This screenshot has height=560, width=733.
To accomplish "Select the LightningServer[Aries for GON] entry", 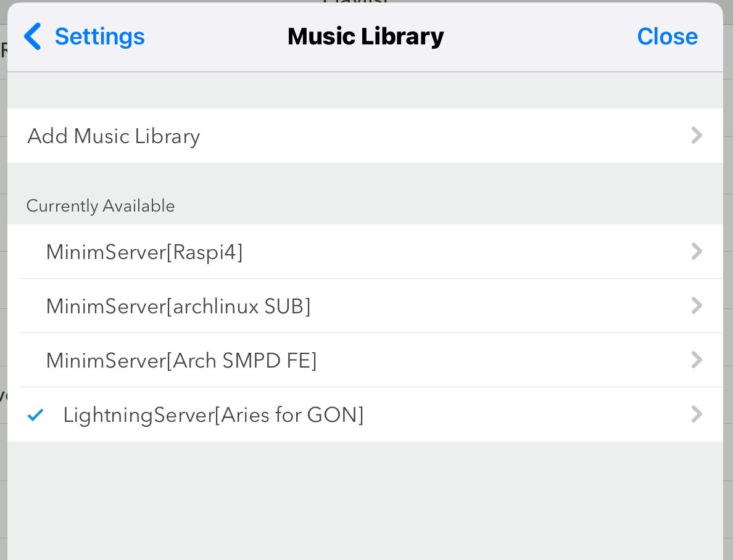I will (x=213, y=414).
